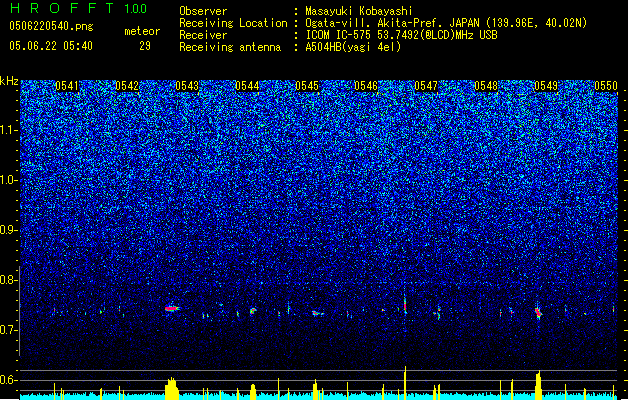
Task: Click the 0.7 kHz axis label
Action: pos(9,330)
